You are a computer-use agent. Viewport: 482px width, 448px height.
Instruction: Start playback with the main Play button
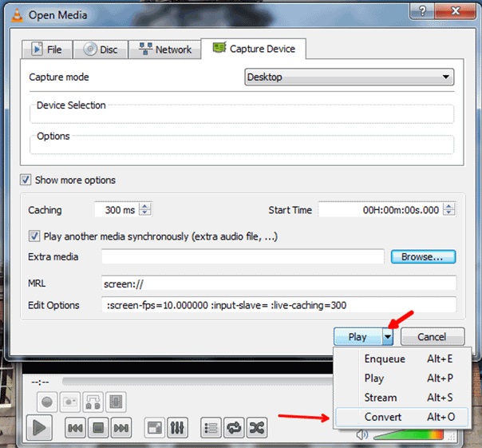(x=39, y=428)
